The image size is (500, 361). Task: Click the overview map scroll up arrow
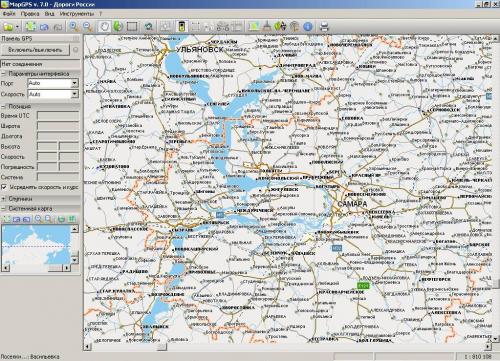(75, 229)
